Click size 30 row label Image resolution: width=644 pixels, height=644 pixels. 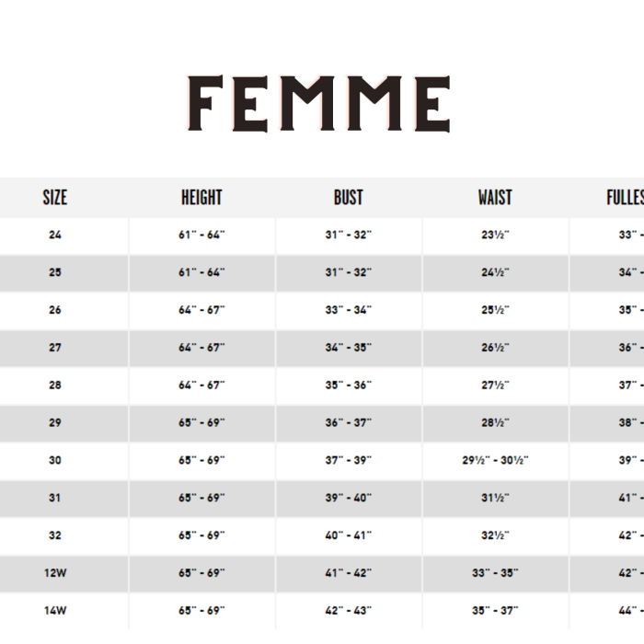(55, 460)
